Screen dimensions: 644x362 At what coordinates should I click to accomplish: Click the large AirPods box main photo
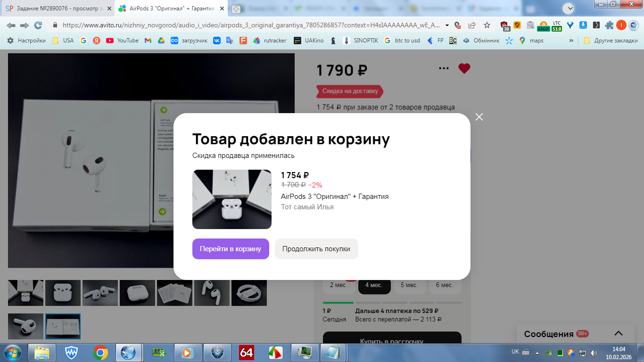pos(151,160)
